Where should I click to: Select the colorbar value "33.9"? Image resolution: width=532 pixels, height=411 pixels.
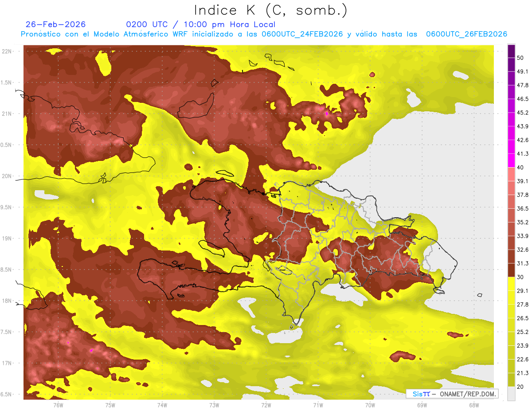pyautogui.click(x=523, y=236)
